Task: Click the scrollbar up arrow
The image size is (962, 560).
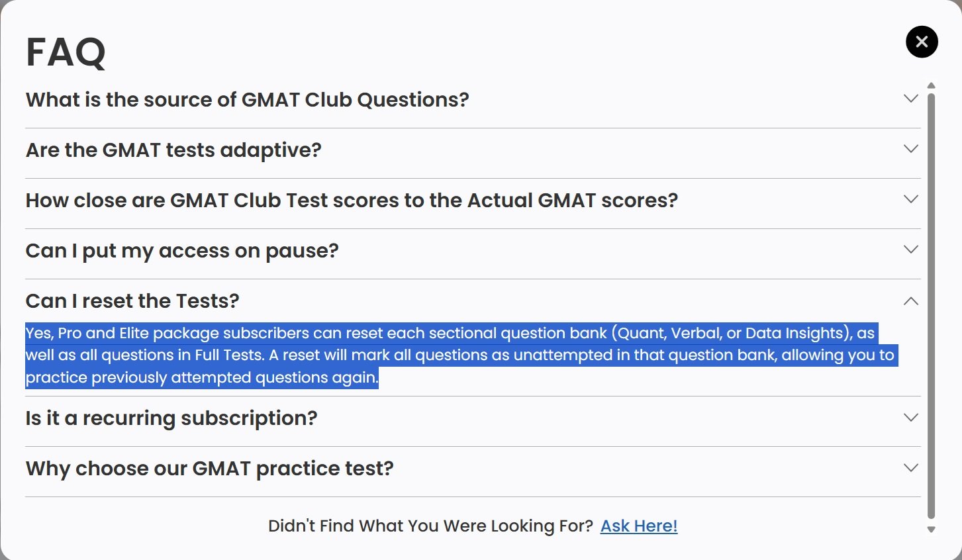Action: (x=931, y=85)
